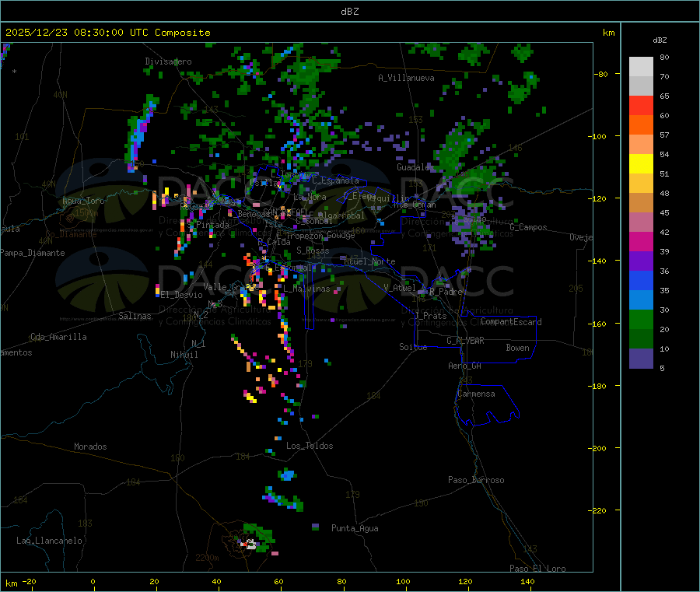Click the 'Los_Toldos' map label
This screenshot has height=592, width=700.
(310, 446)
